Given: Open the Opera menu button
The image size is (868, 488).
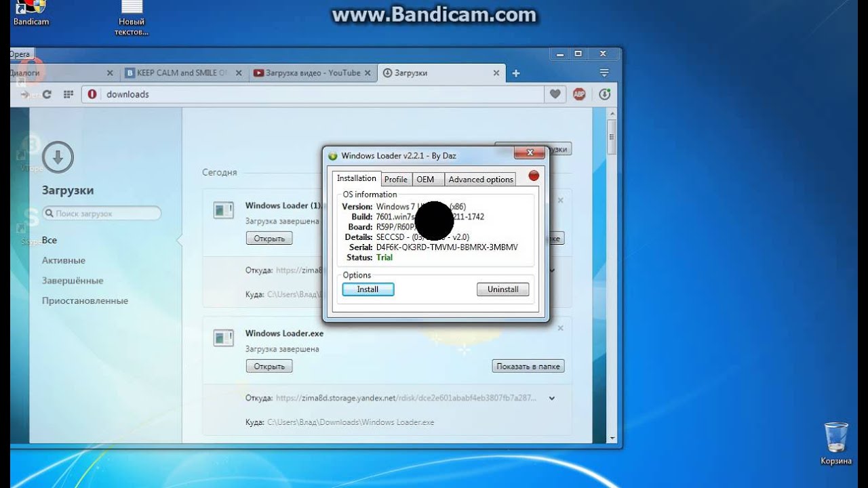Looking at the screenshot, I should (20, 54).
